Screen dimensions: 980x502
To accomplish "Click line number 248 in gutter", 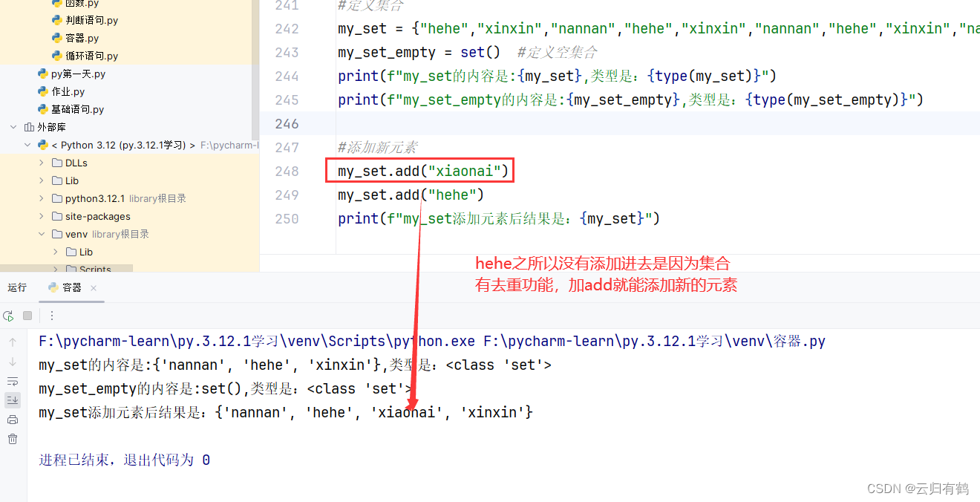I will [x=287, y=172].
